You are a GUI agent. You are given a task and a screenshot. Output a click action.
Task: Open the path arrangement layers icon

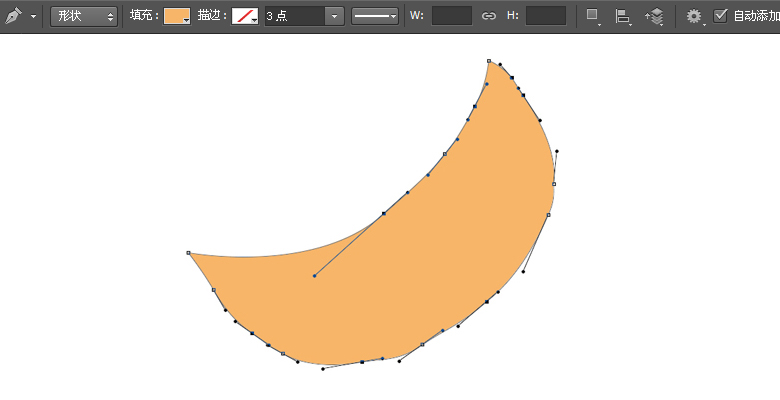[655, 16]
